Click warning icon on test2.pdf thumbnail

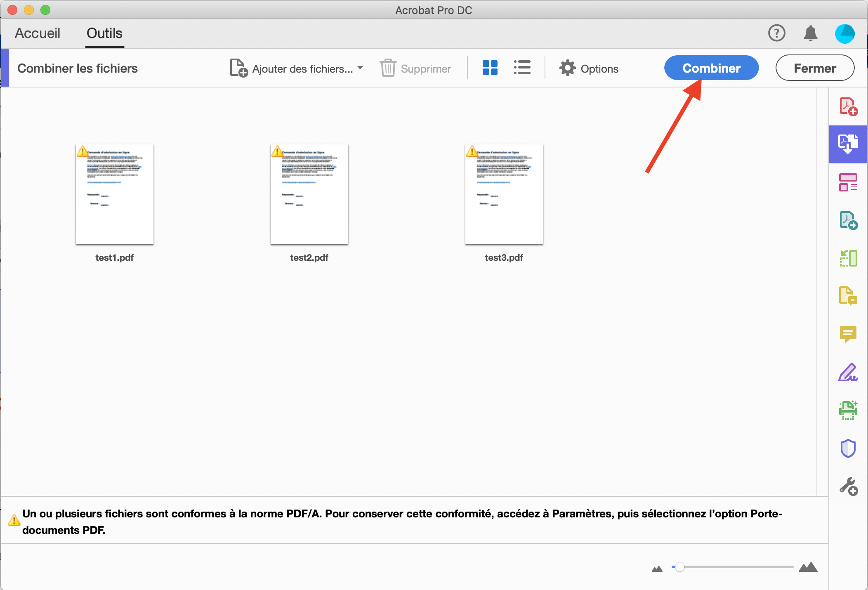point(277,151)
